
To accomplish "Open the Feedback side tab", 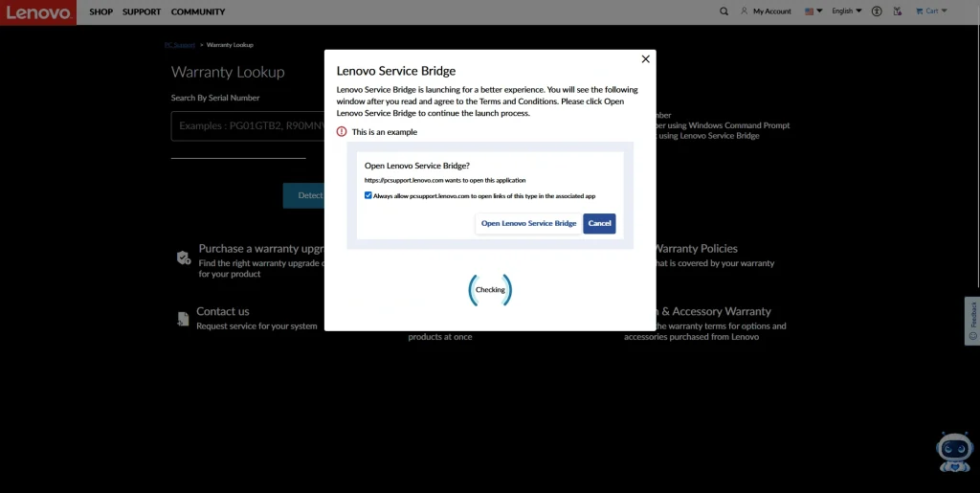I will tap(972, 321).
